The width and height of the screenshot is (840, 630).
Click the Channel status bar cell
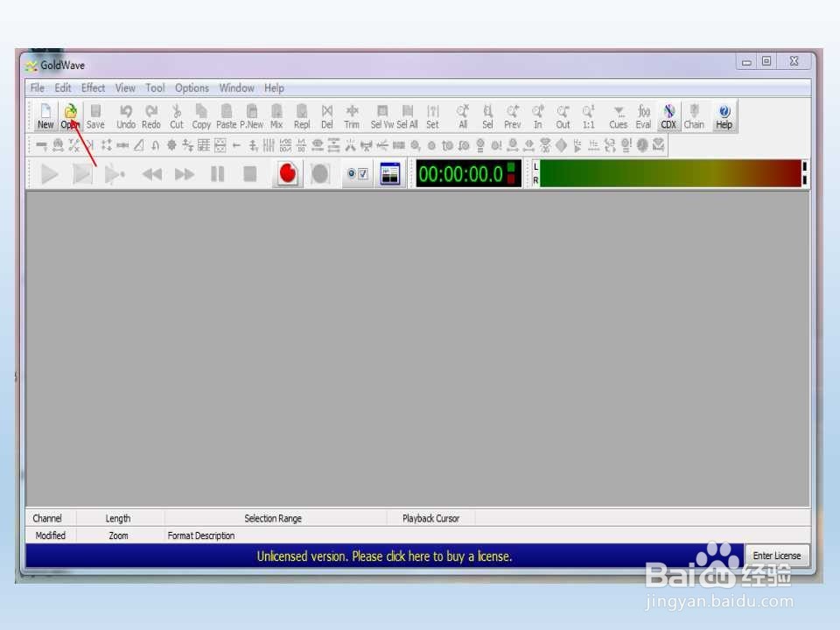point(51,518)
